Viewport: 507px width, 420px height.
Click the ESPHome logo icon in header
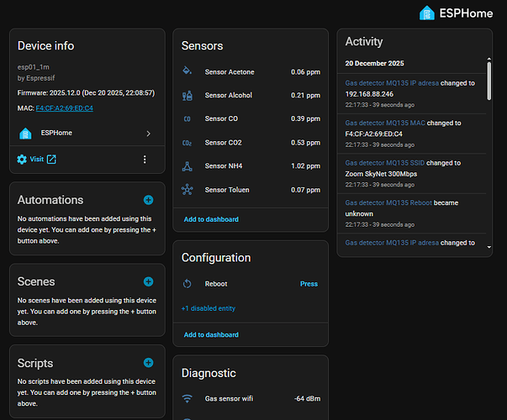click(427, 13)
